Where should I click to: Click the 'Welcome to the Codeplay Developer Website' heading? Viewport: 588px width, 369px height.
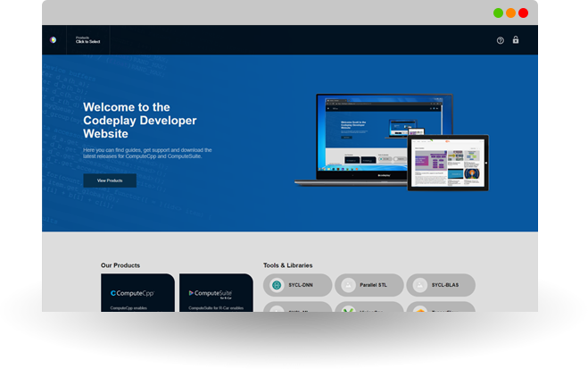[140, 121]
